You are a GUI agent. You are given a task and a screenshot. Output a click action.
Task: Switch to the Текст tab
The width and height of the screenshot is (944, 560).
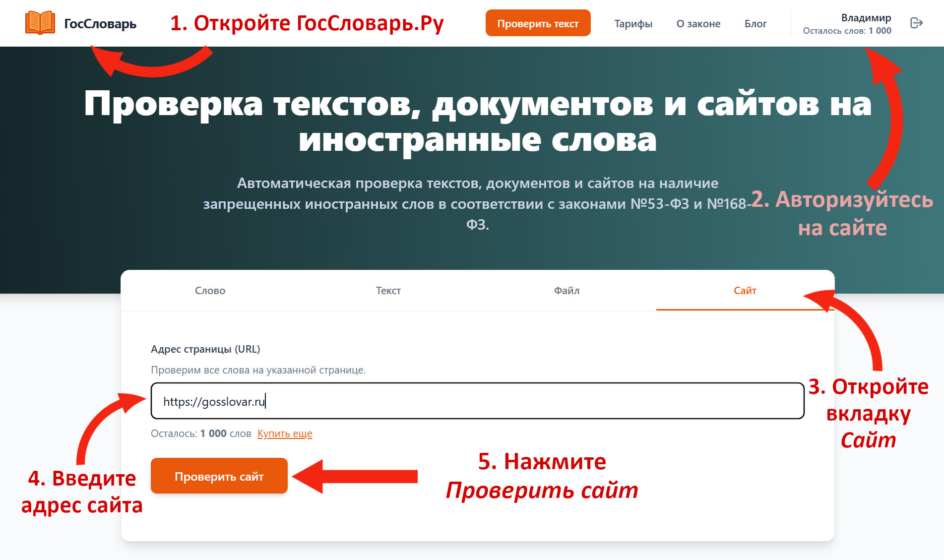tap(388, 290)
